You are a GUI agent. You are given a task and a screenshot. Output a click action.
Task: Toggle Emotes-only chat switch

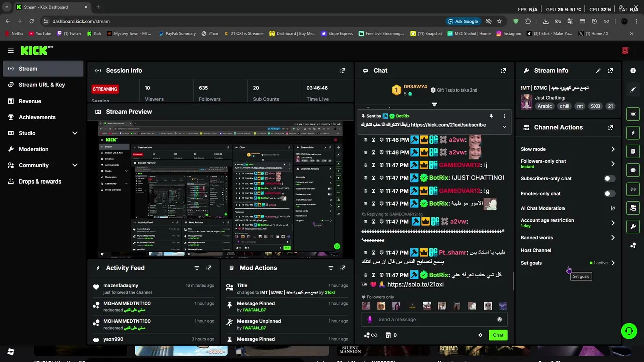click(609, 194)
